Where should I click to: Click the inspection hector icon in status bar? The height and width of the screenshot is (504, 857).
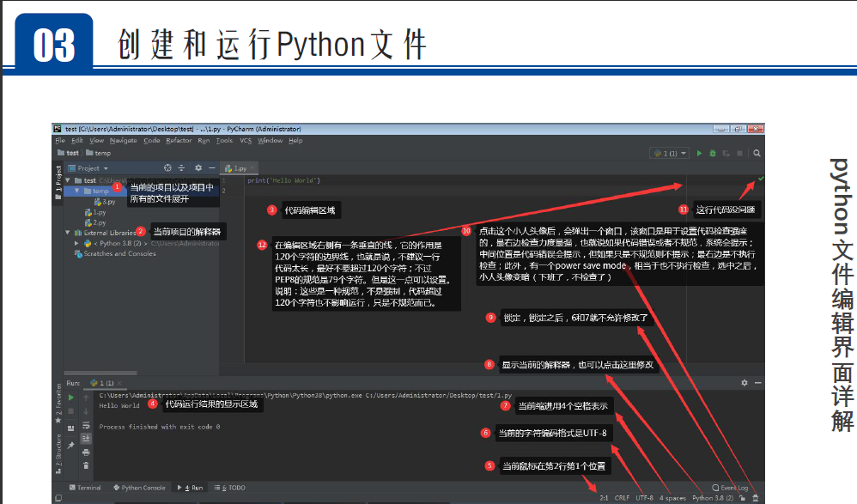(756, 498)
